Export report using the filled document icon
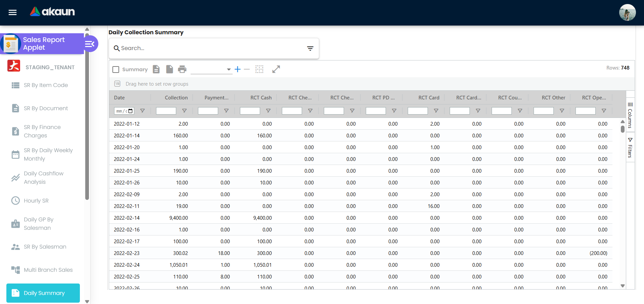Screen dimensions: 644x304 [156, 69]
